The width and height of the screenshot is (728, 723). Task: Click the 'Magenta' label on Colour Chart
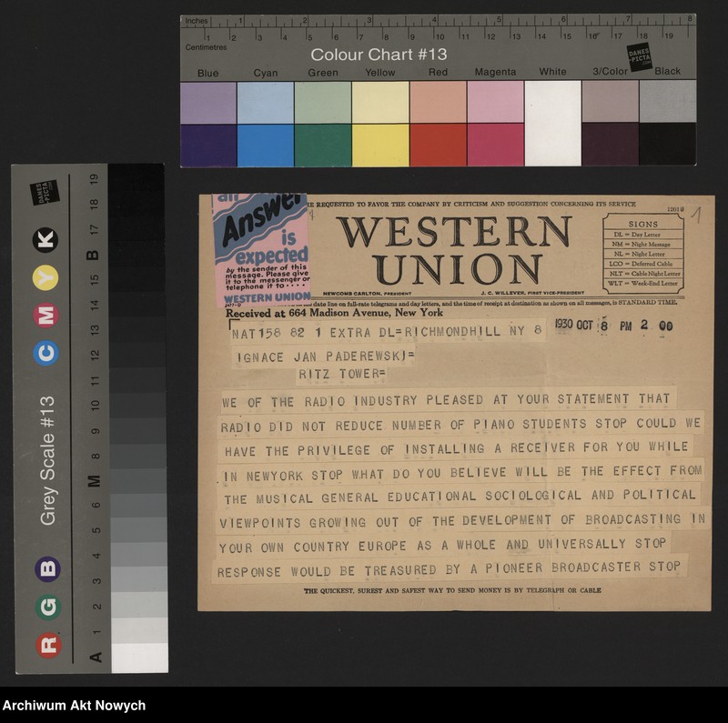click(495, 72)
